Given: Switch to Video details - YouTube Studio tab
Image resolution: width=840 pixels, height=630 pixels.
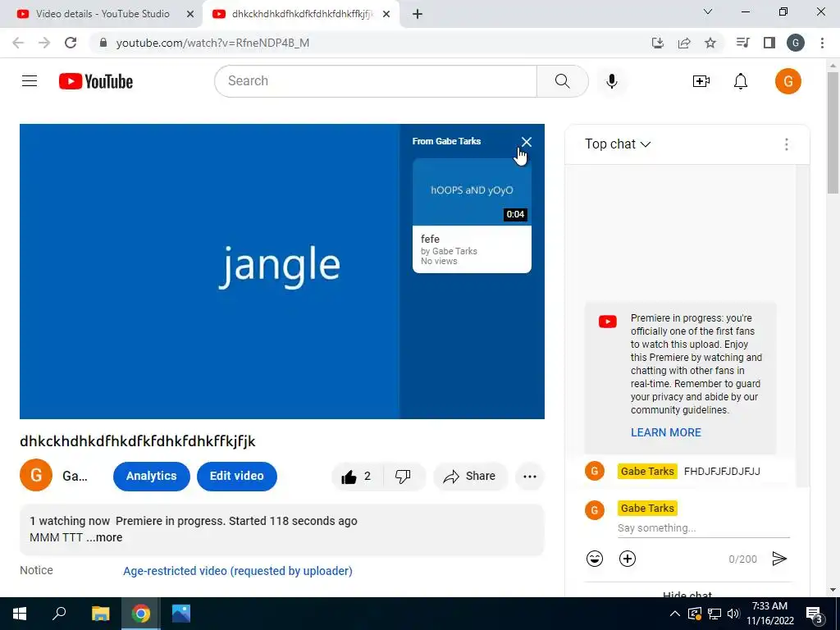Looking at the screenshot, I should (102, 14).
